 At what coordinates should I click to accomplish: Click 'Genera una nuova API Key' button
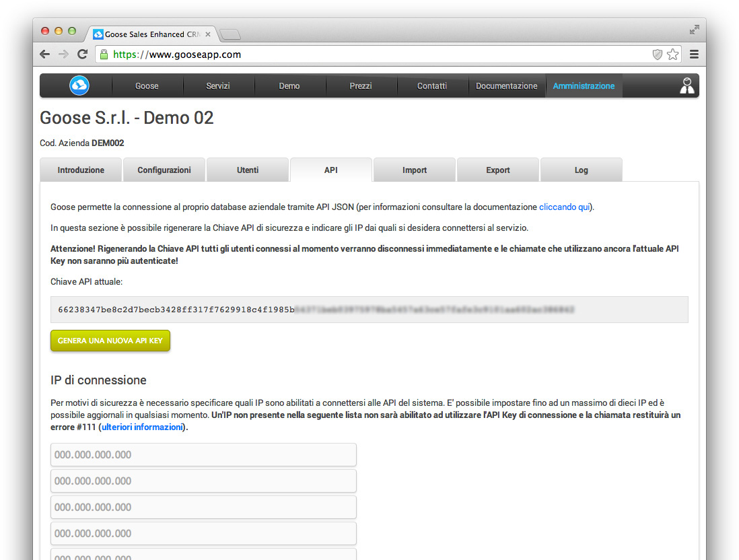pos(110,341)
